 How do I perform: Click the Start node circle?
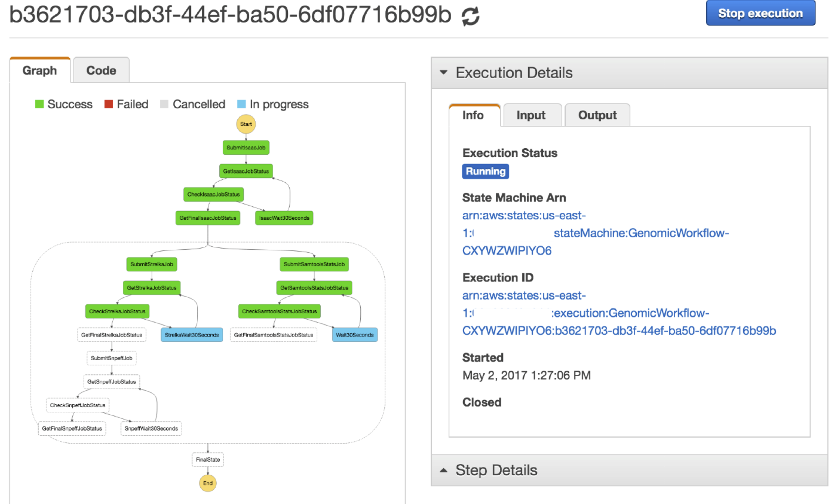tap(246, 124)
